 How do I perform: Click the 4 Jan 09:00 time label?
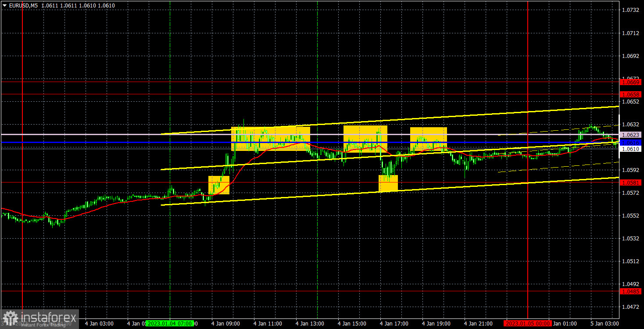coord(226,323)
